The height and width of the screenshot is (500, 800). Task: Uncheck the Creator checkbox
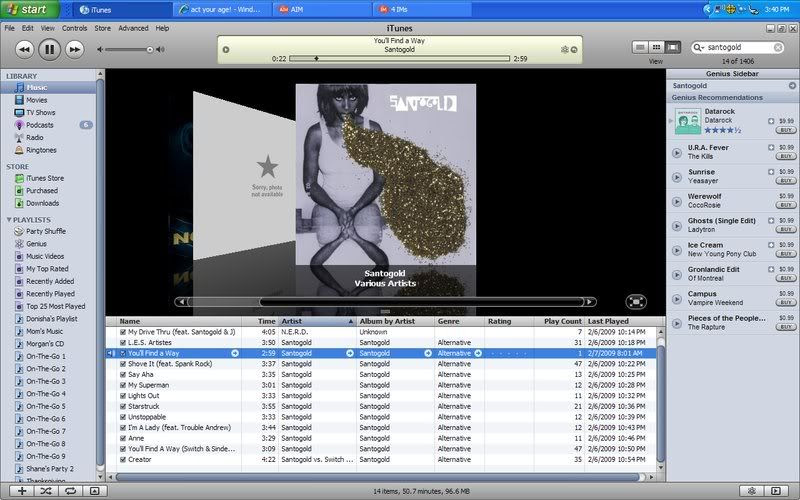(x=123, y=460)
